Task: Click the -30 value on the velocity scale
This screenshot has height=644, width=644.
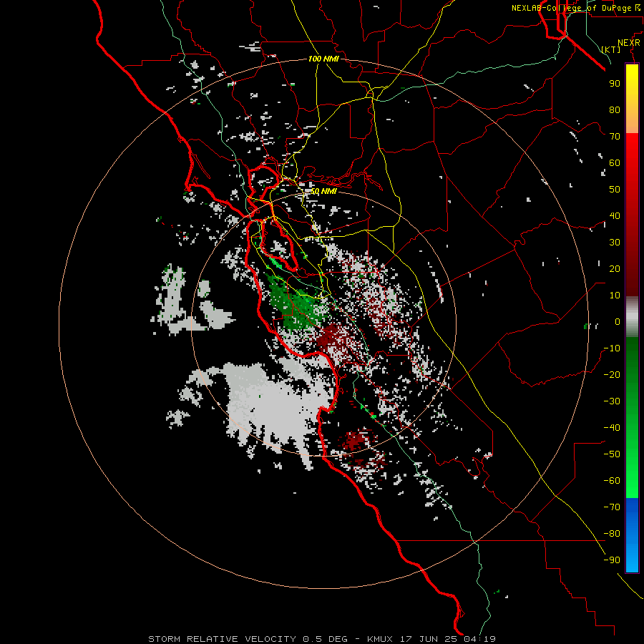Action: tap(612, 401)
